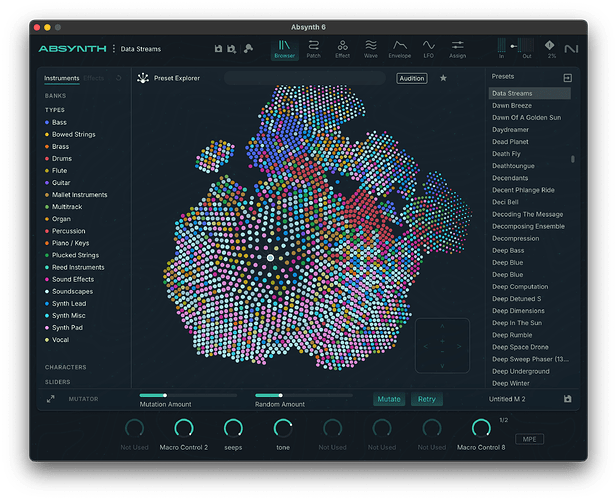The width and height of the screenshot is (616, 500).
Task: Toggle the Vocal type filter
Action: pyautogui.click(x=57, y=340)
